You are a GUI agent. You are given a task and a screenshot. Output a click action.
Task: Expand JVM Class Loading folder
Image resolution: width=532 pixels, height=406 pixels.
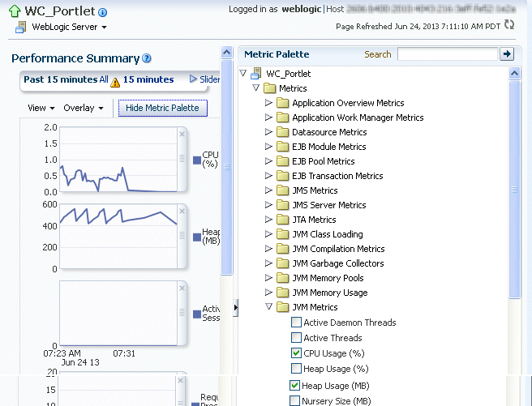pos(268,234)
